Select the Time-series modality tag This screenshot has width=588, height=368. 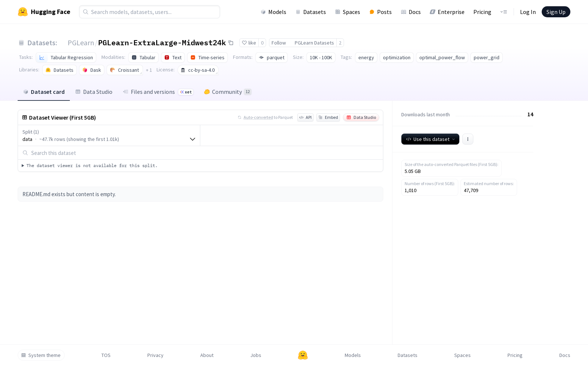tap(207, 57)
